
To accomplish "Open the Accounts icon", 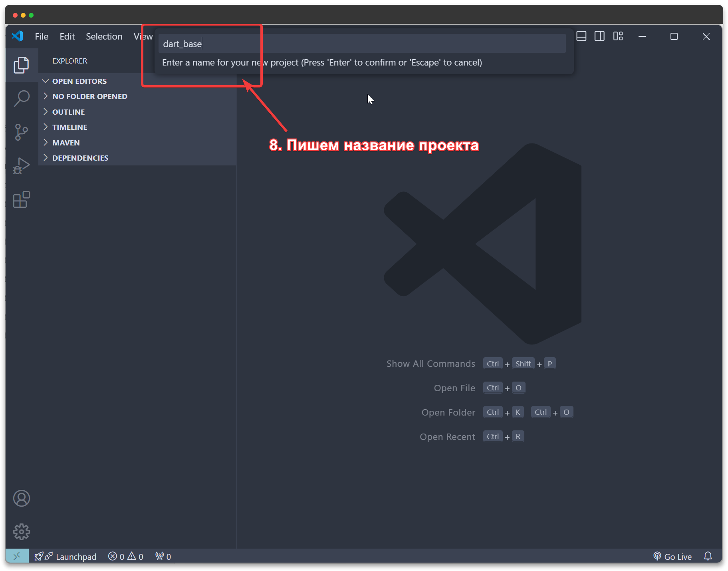I will pos(21,498).
